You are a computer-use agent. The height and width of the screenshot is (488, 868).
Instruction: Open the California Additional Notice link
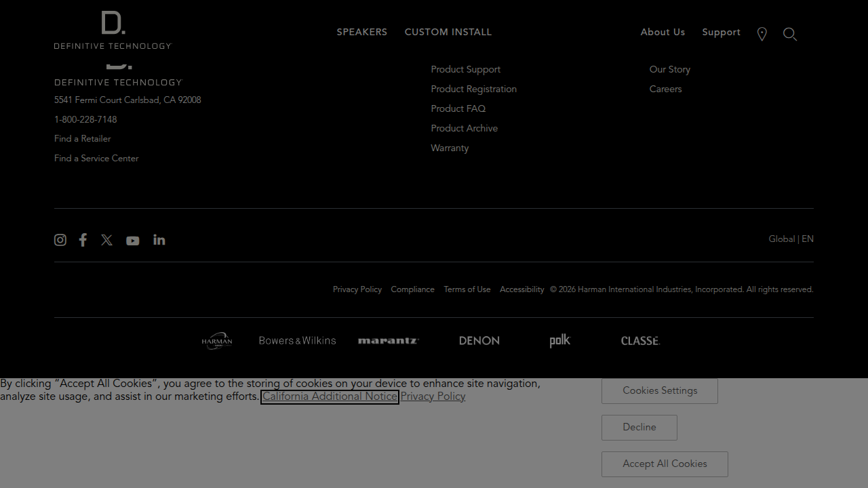330,396
